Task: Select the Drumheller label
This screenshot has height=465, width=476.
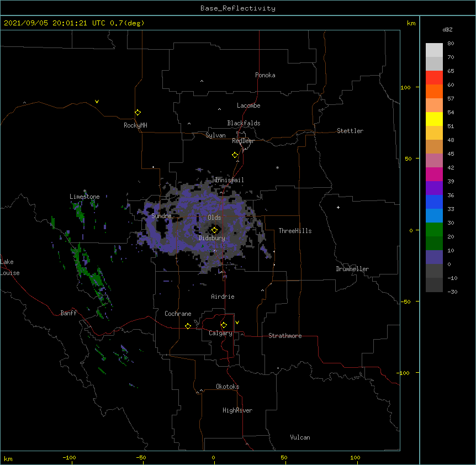Action: coord(352,269)
